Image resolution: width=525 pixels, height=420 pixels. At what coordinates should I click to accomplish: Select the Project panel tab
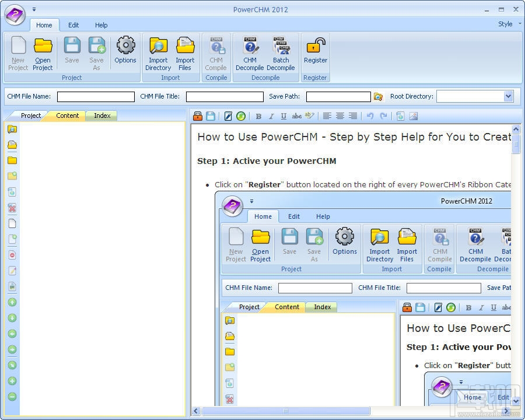[x=30, y=116]
